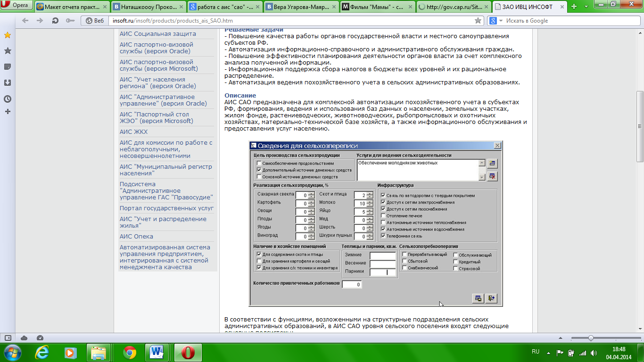Viewport: 644px width, 362px height.
Task: Check the Кредитный cooperative checkbox
Action: coord(455,262)
